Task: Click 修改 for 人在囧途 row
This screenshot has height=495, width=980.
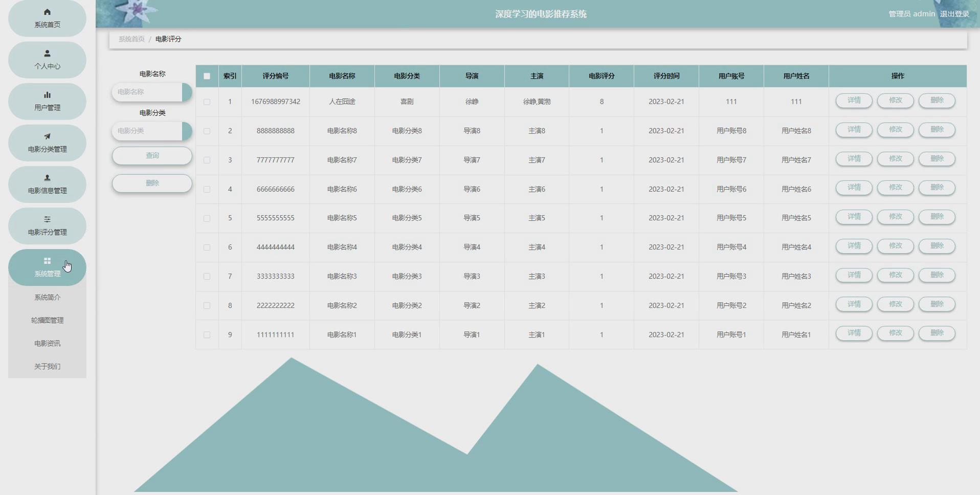Action: click(x=895, y=100)
